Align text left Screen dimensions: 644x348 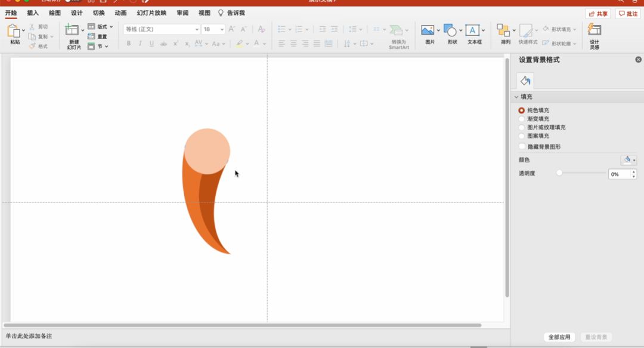pyautogui.click(x=281, y=43)
